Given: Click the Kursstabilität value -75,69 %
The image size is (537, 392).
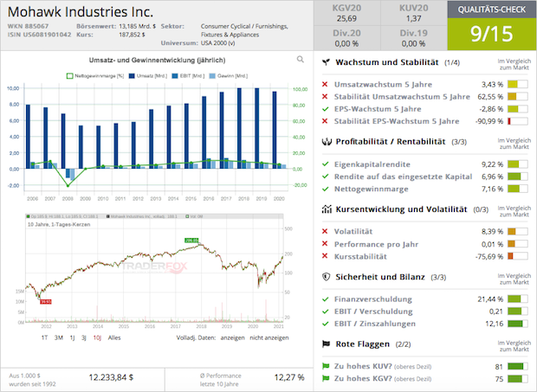Looking at the screenshot, I should coord(489,256).
